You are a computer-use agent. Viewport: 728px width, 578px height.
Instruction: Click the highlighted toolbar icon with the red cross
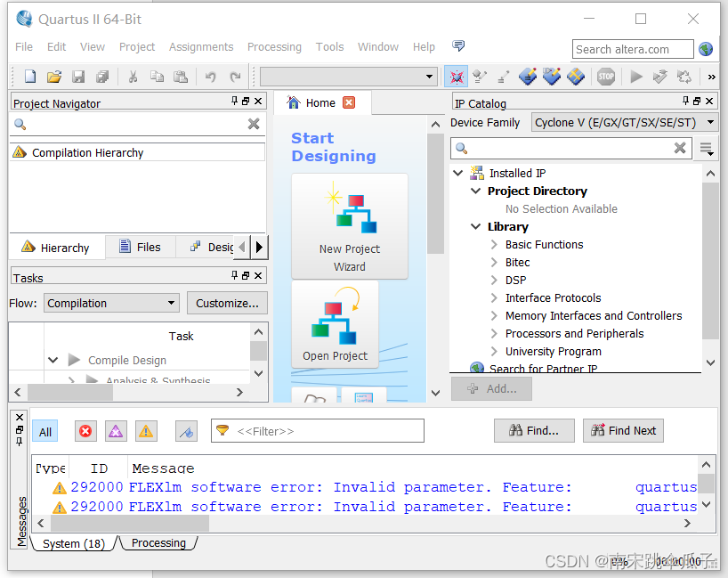click(456, 77)
